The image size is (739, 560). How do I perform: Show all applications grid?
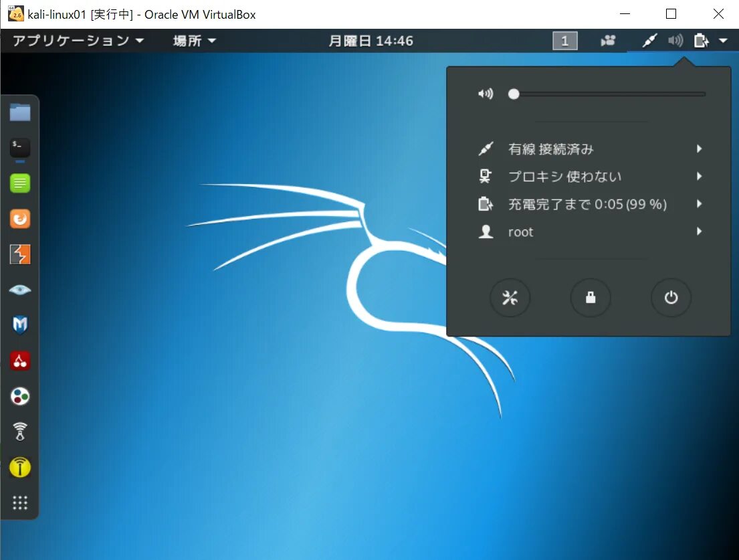20,502
